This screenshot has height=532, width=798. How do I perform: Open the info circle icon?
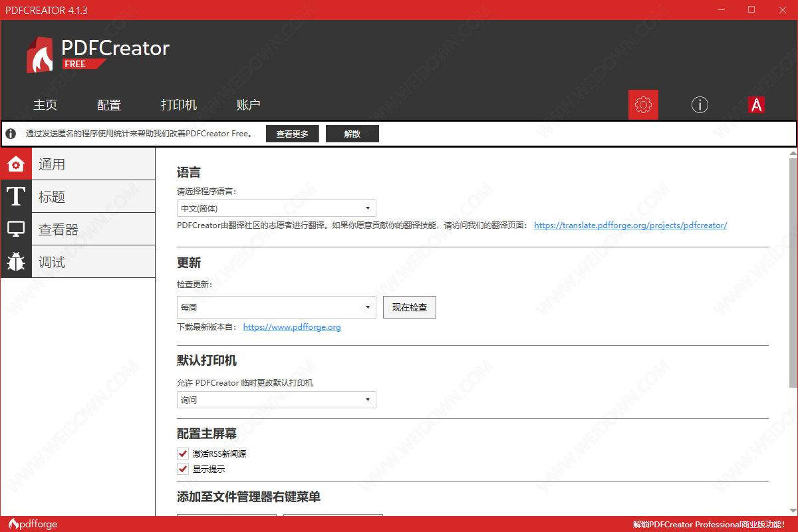pos(700,104)
